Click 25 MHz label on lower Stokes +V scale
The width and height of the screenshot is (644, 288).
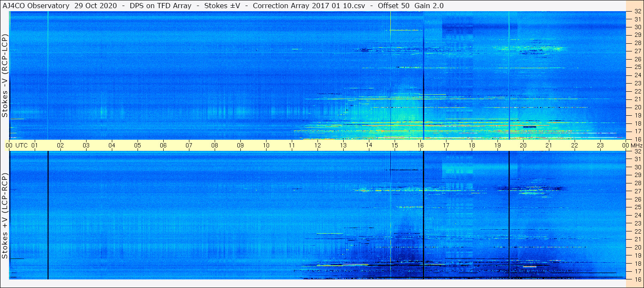coord(638,207)
